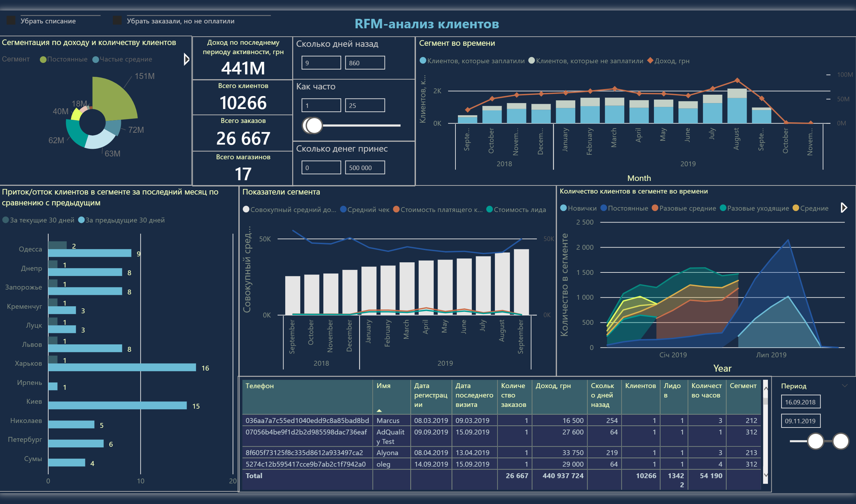
Task: Click the 'Всего заказов' 26 667 card
Action: [x=243, y=133]
